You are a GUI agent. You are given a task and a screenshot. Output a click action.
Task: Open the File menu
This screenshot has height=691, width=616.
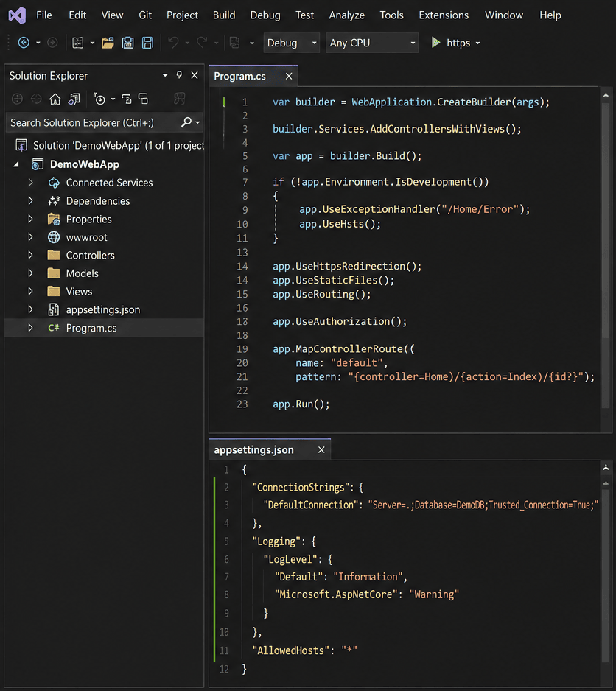pos(44,15)
